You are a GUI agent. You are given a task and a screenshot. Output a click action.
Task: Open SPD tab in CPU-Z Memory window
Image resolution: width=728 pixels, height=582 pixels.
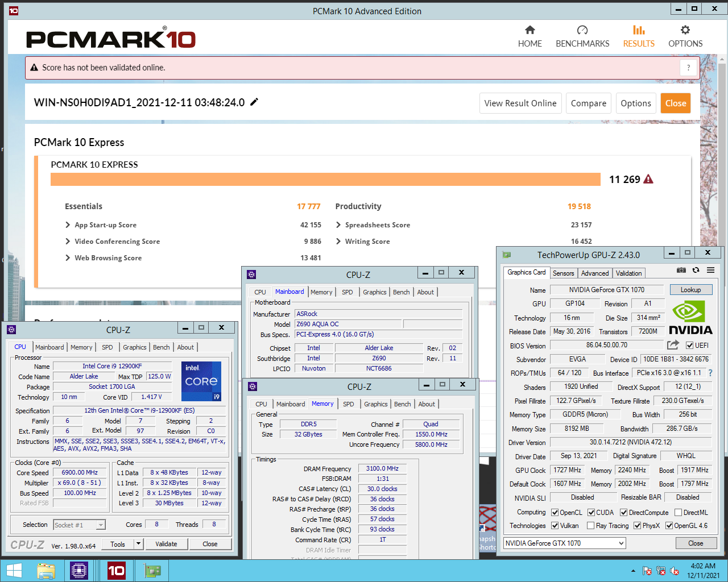(x=349, y=404)
